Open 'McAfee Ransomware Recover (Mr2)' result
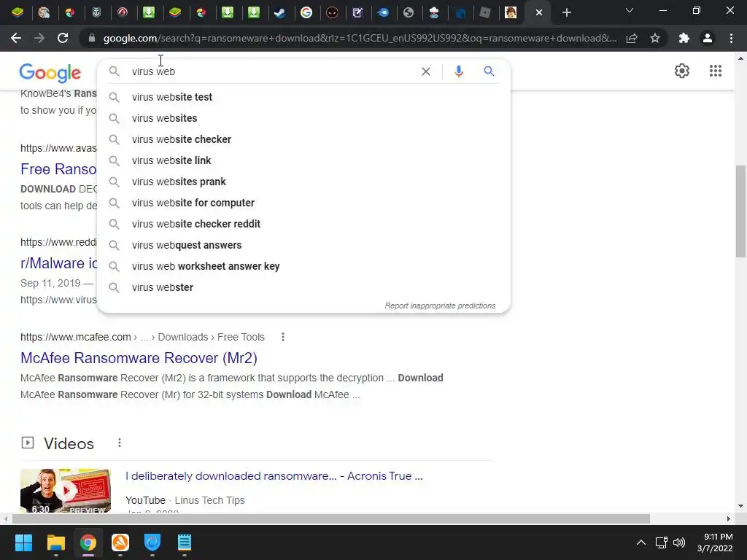This screenshot has width=747, height=560. coord(139,358)
